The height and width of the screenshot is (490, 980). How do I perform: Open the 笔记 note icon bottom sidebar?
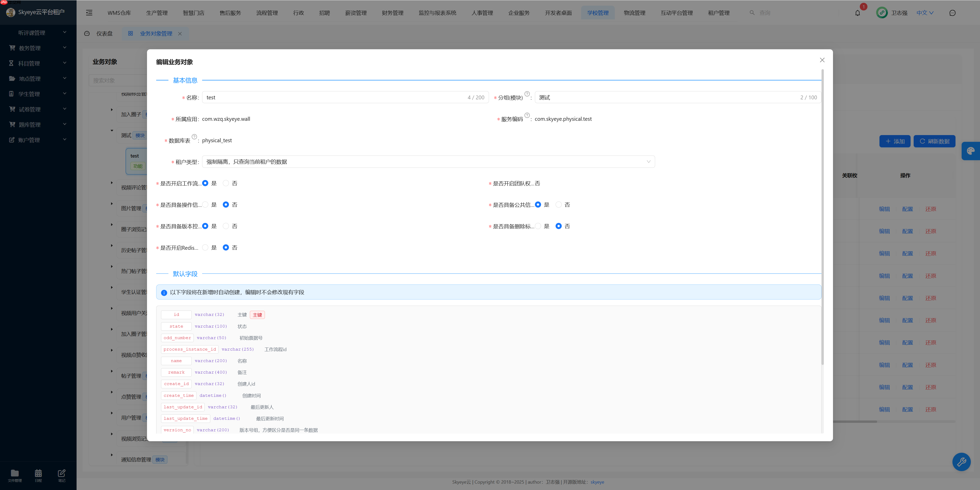[61, 475]
